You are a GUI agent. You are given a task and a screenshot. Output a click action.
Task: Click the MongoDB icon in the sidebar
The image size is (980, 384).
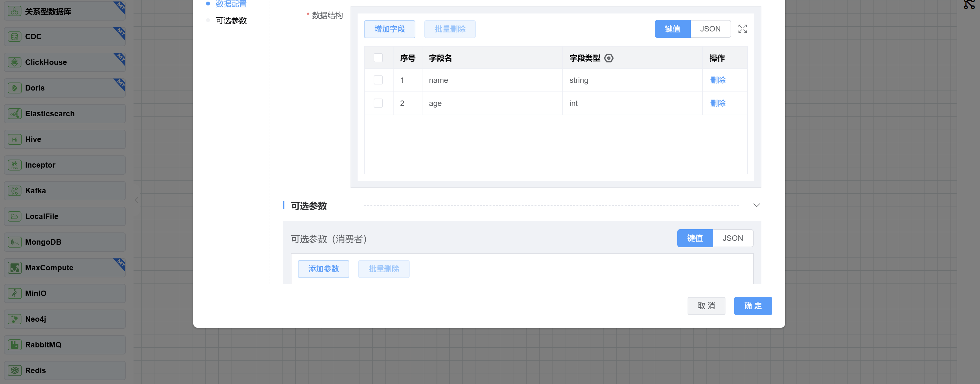tap(14, 242)
